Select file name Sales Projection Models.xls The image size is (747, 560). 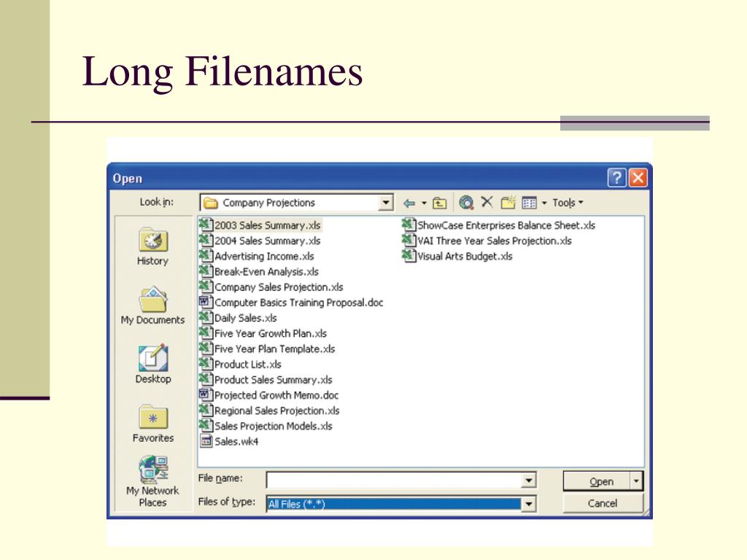(x=273, y=426)
